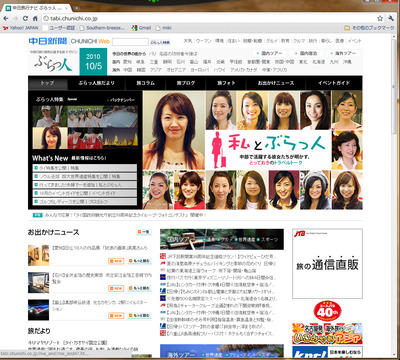Open the first What's New item

click(85, 168)
